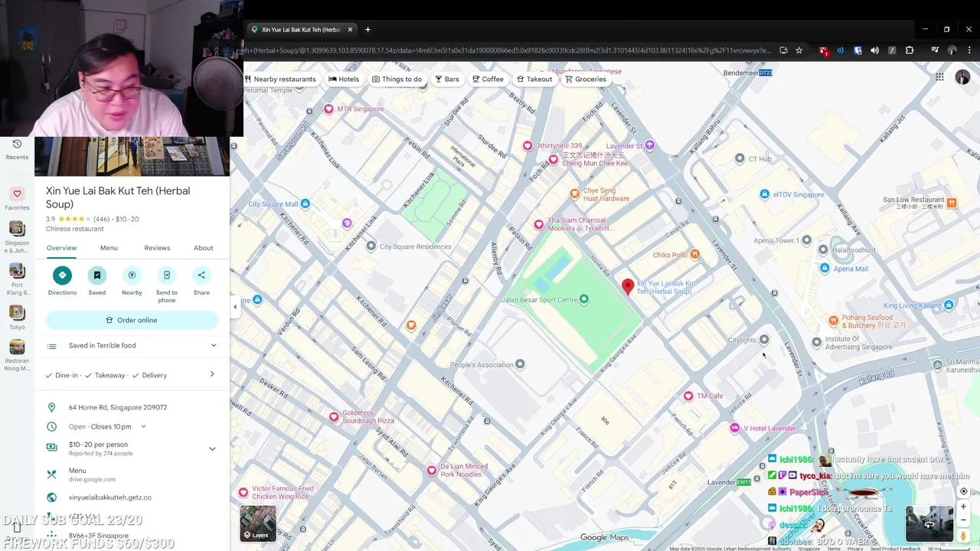Viewport: 980px width, 551px height.
Task: Filter by Nearby restaurants chip
Action: pos(279,79)
